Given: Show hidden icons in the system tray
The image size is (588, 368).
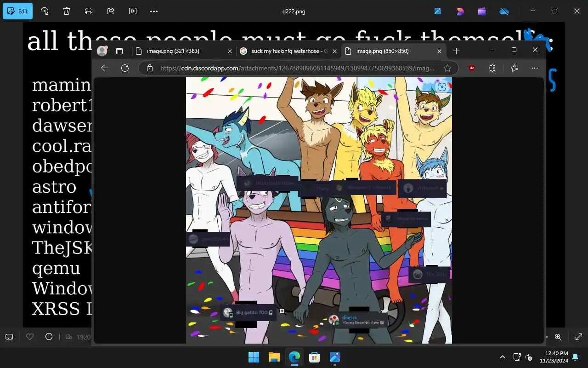Looking at the screenshot, I should (x=502, y=357).
